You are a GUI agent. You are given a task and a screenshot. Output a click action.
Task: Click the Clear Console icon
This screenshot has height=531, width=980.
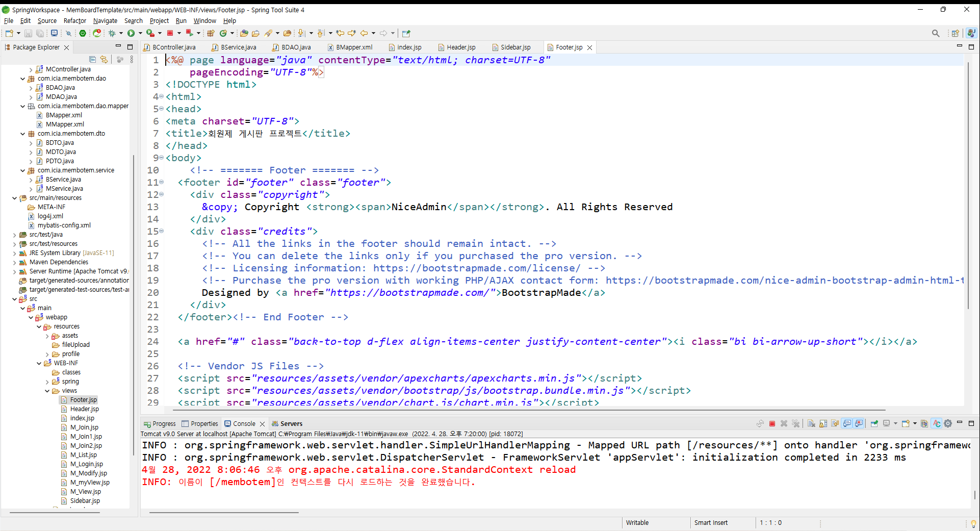[811, 423]
